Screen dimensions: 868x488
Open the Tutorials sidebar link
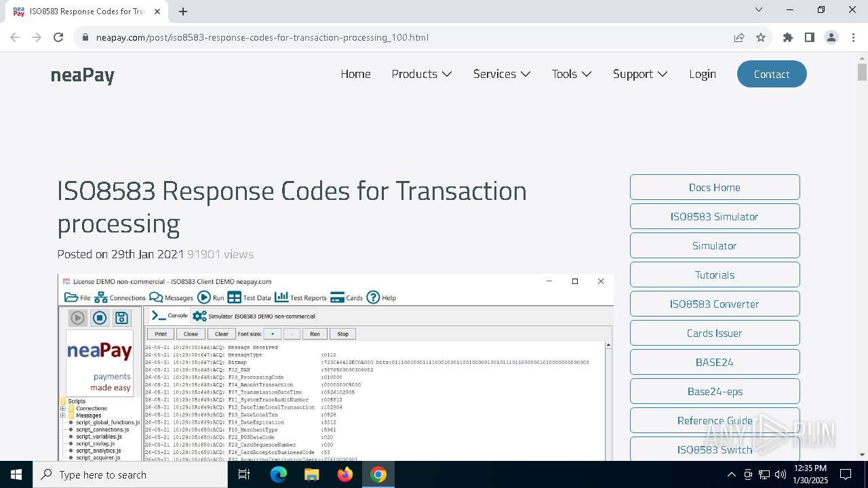point(715,274)
